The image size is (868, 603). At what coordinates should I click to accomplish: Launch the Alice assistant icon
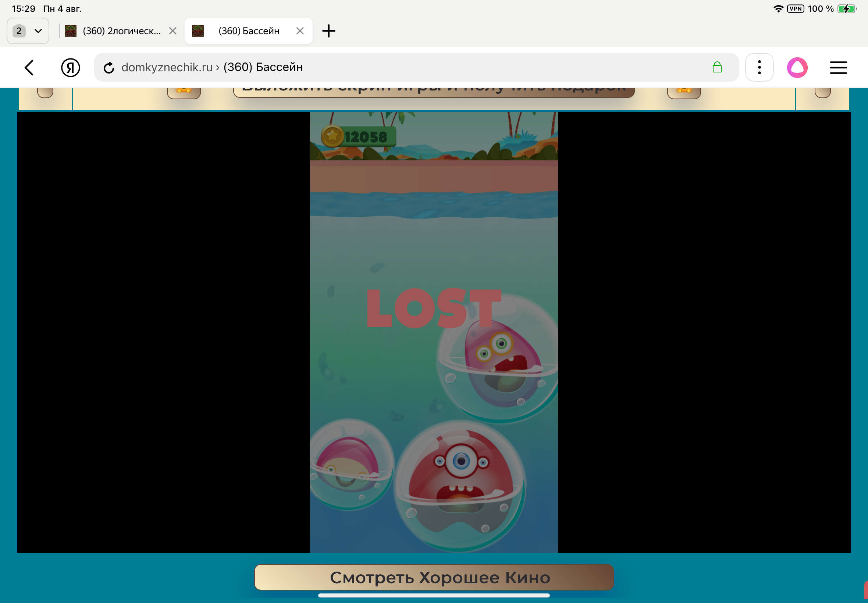pos(797,68)
